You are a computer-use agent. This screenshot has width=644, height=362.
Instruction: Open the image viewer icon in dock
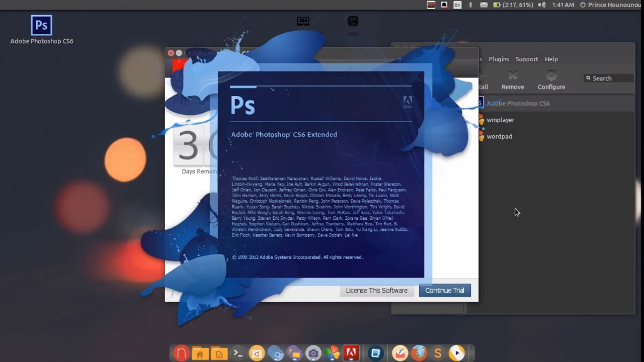(x=375, y=353)
